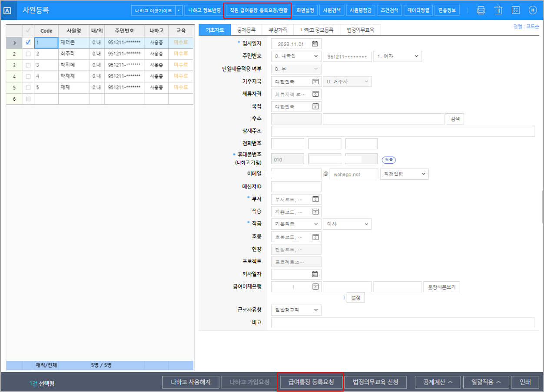Open the calendar picker for 퇴사일자
Screen dimensions: 544x392
tap(315, 274)
